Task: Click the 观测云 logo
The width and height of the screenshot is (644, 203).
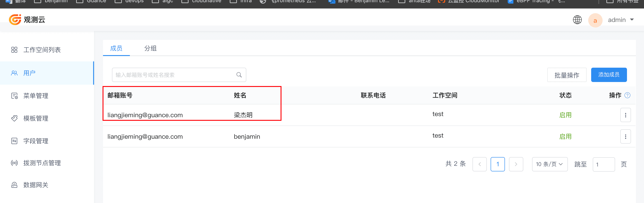Action: (x=27, y=19)
